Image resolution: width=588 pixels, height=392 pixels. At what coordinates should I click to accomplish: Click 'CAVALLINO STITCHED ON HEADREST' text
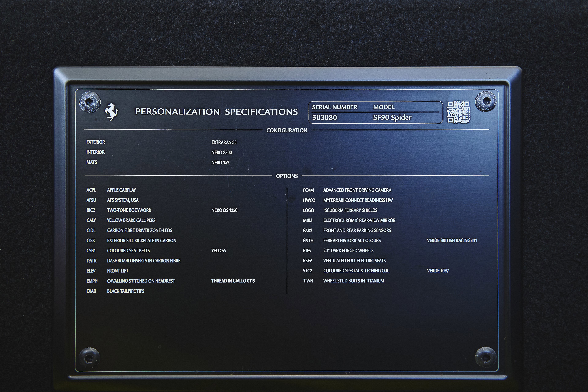[x=141, y=281]
